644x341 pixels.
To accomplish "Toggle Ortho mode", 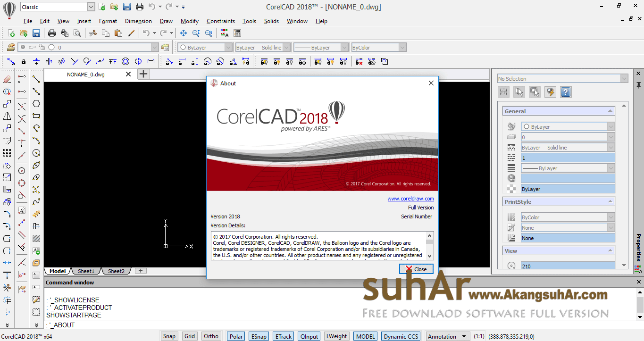I will point(211,336).
